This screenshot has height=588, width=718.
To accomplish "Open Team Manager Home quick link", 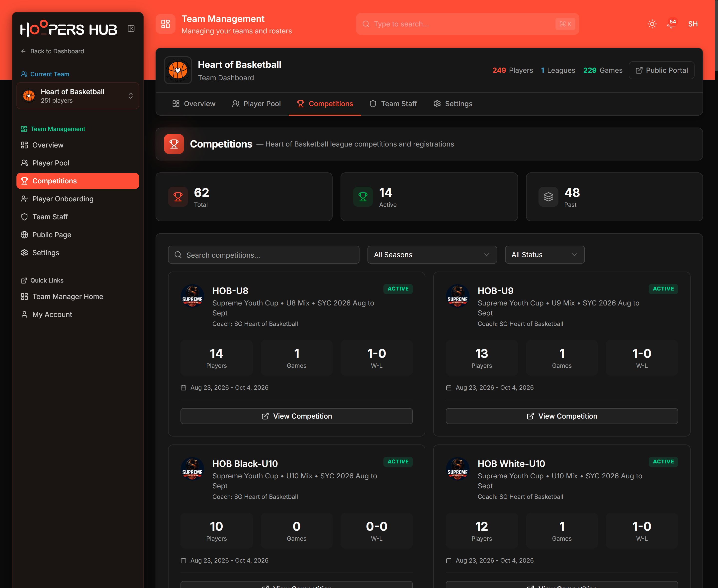I will pyautogui.click(x=78, y=296).
